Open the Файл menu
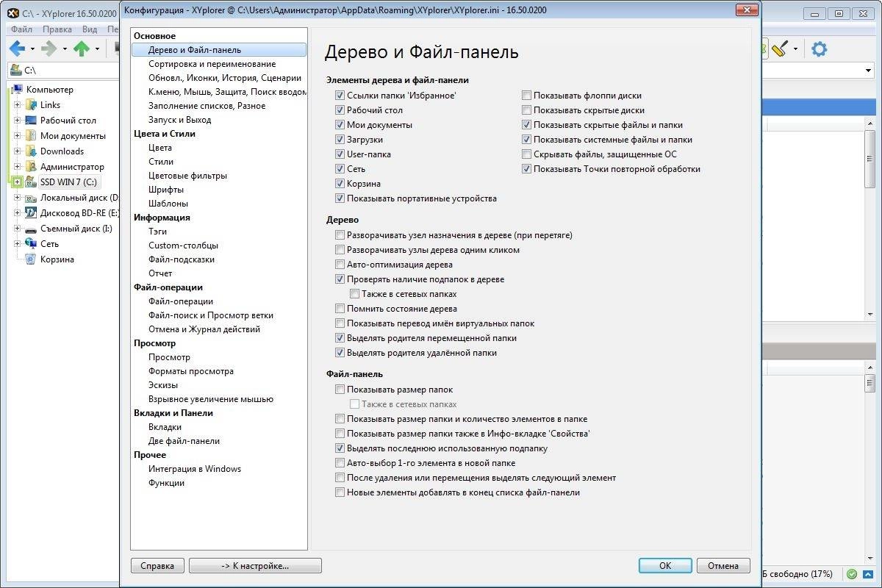Screen dimensions: 882x588 (21, 29)
